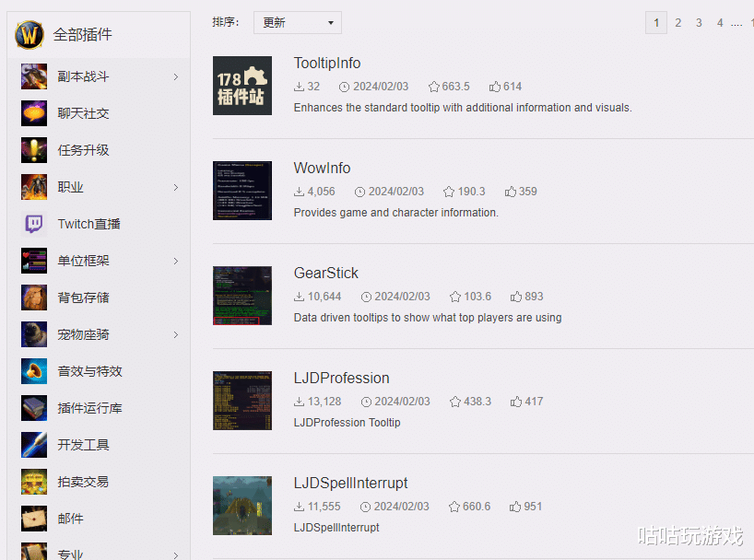Click the 插件运行库 books icon
The height and width of the screenshot is (560, 754).
tap(34, 408)
